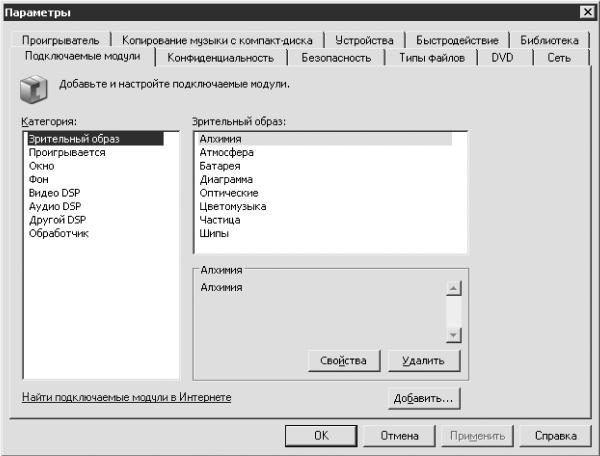The height and width of the screenshot is (456, 600).
Task: Choose Аудио DSP category
Action: click(55, 206)
